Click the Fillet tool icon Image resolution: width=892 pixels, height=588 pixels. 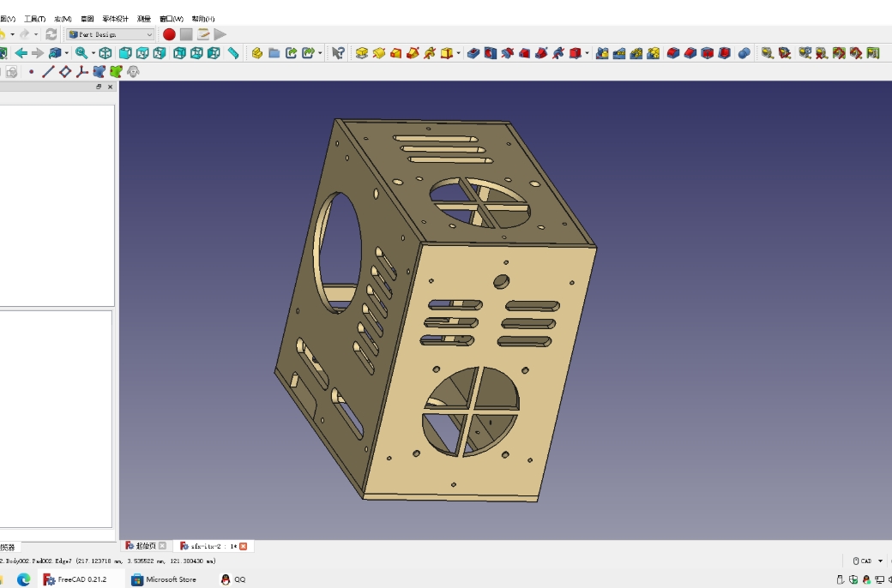[x=673, y=53]
